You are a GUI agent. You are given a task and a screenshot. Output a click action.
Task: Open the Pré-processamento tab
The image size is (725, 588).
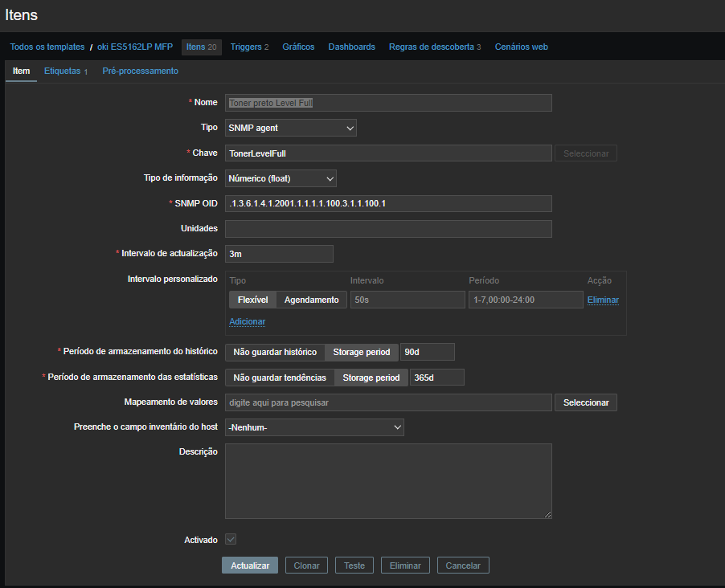point(141,71)
